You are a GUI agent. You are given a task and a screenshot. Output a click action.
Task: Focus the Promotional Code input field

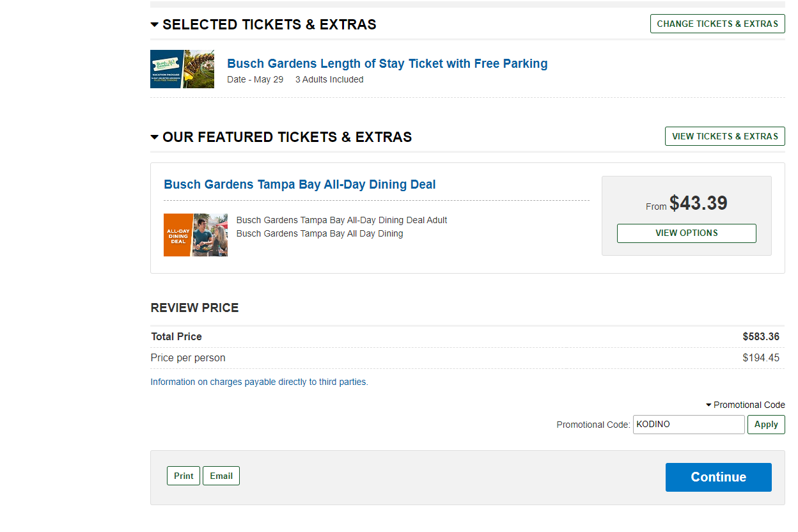[x=689, y=425]
